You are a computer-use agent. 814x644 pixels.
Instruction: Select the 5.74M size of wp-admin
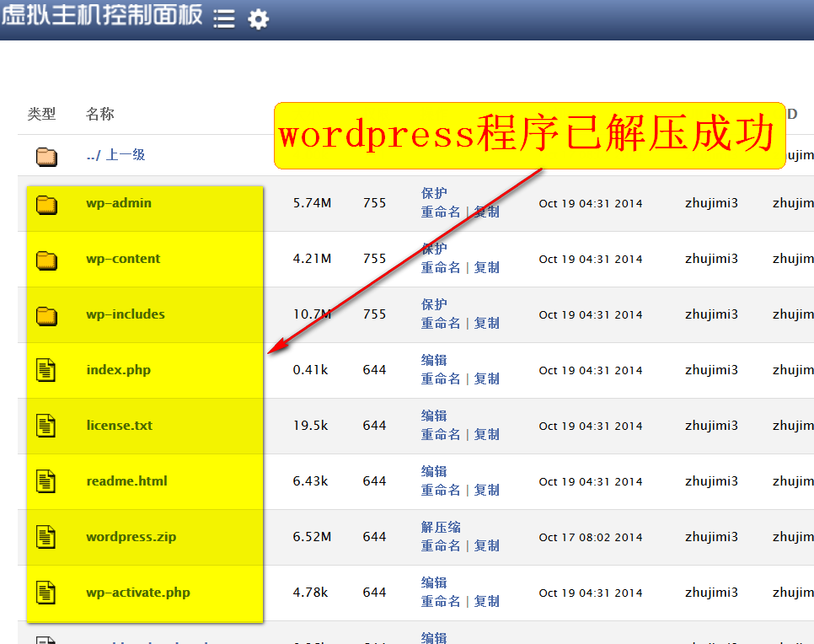[x=312, y=203]
